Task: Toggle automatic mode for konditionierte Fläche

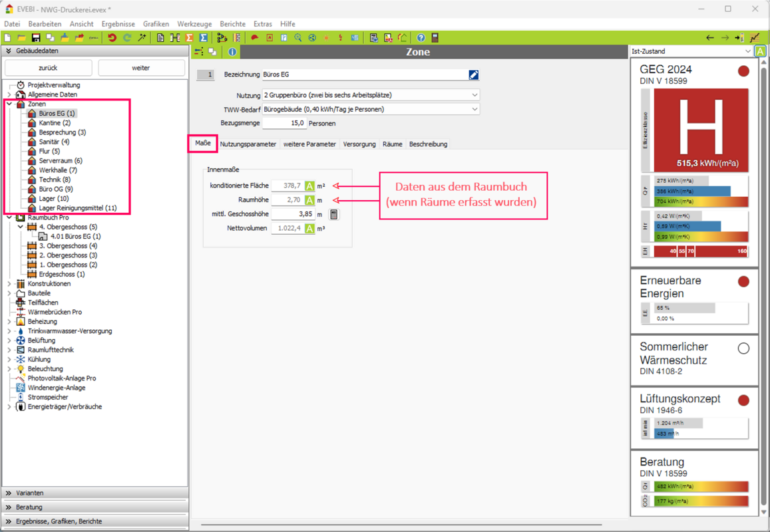Action: (309, 186)
